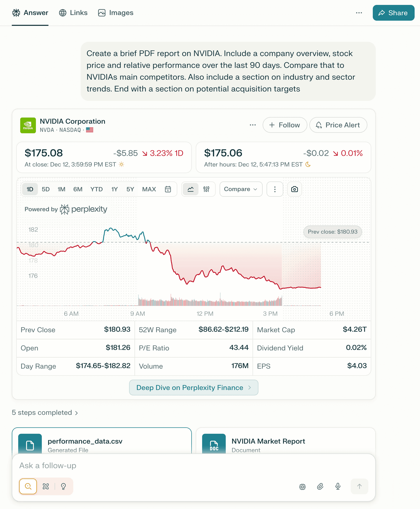This screenshot has height=509, width=420.
Task: Open the custom date range calendar icon
Action: (x=168, y=189)
